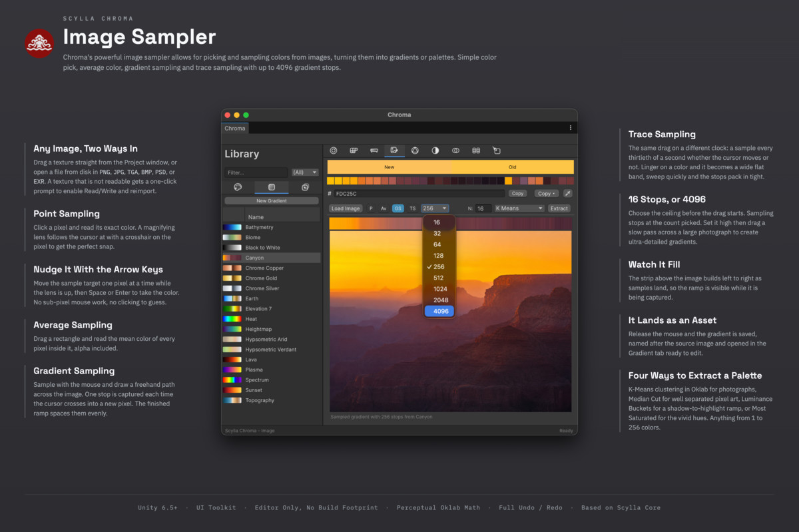Click the Extract palette button

[x=559, y=208]
